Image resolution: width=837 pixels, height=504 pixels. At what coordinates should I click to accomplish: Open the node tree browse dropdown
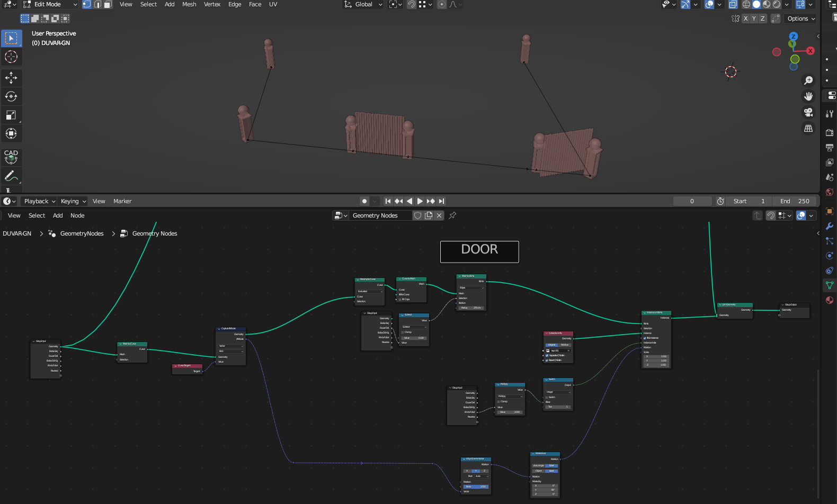pos(341,215)
